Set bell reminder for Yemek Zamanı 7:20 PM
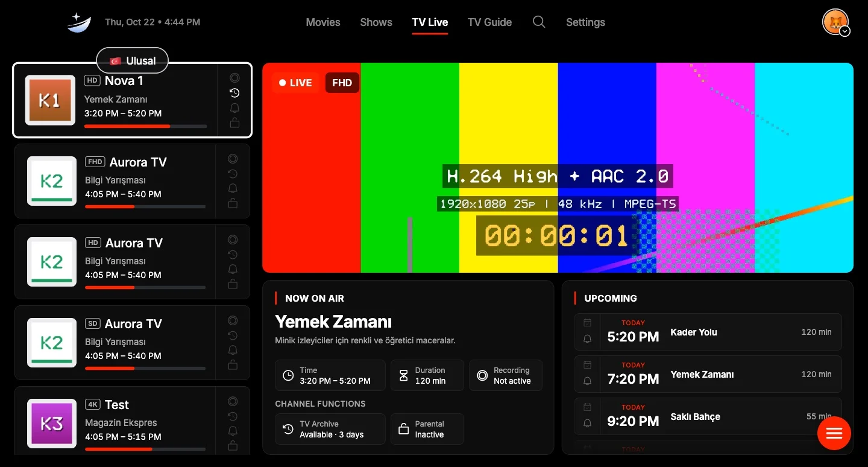Viewport: 868px width, 467px height. point(588,381)
